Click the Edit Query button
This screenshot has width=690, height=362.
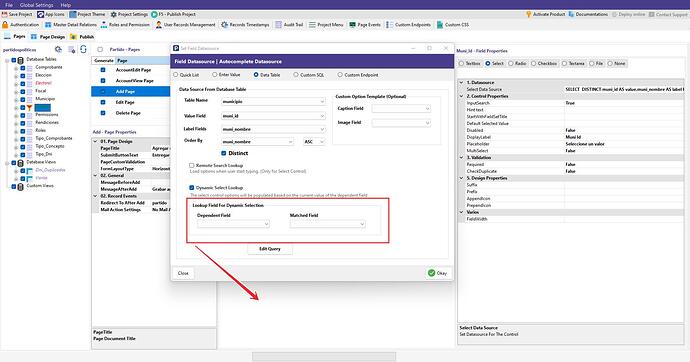pos(270,249)
